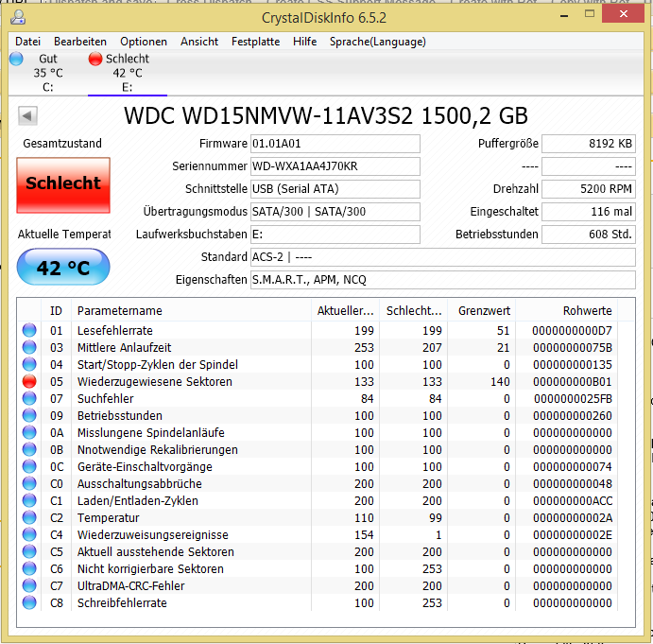Close the CrystalDiskInfo window
The width and height of the screenshot is (653, 644).
coord(623,14)
